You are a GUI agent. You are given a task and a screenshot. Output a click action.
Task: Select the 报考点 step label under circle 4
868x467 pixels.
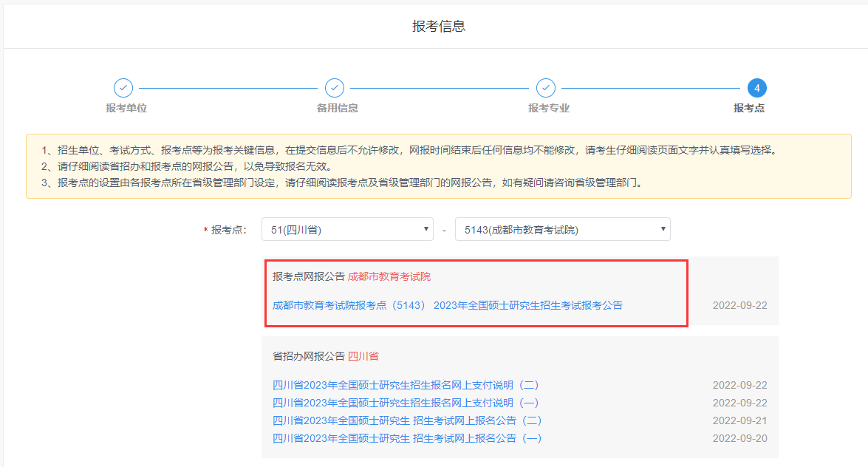[x=749, y=108]
